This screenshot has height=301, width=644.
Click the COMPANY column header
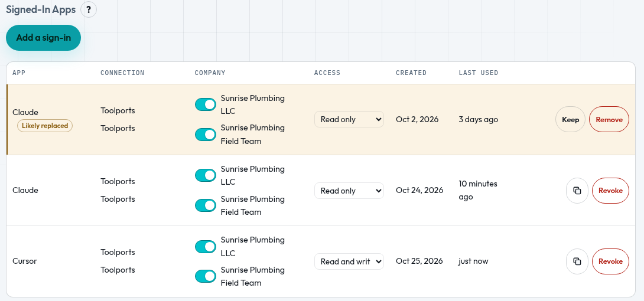[210, 73]
